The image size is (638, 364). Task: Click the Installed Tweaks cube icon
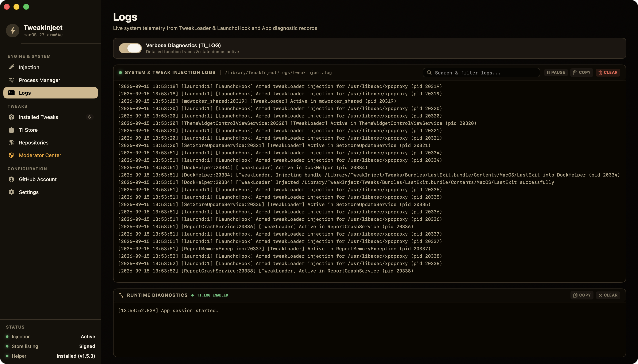[11, 117]
